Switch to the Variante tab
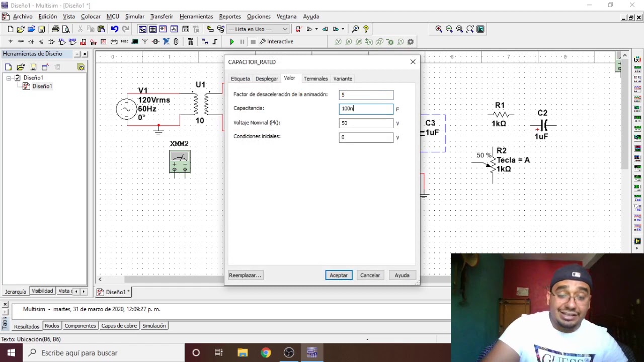 click(x=343, y=79)
